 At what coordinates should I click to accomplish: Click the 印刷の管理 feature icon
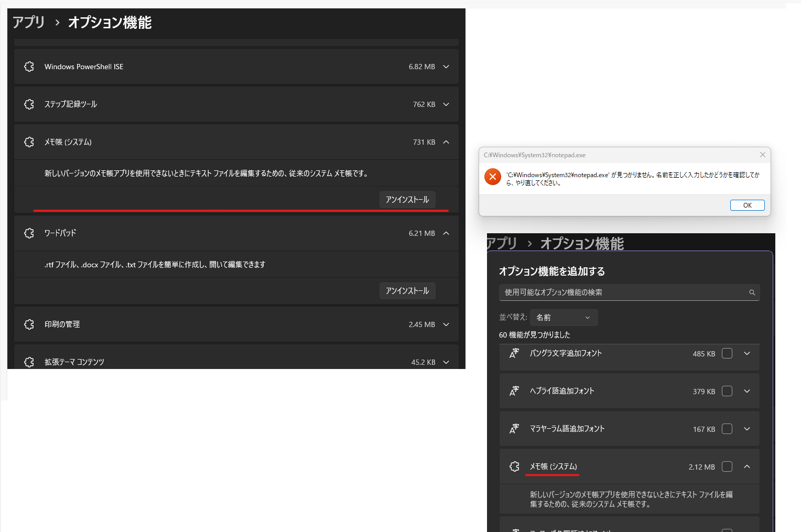tap(29, 324)
